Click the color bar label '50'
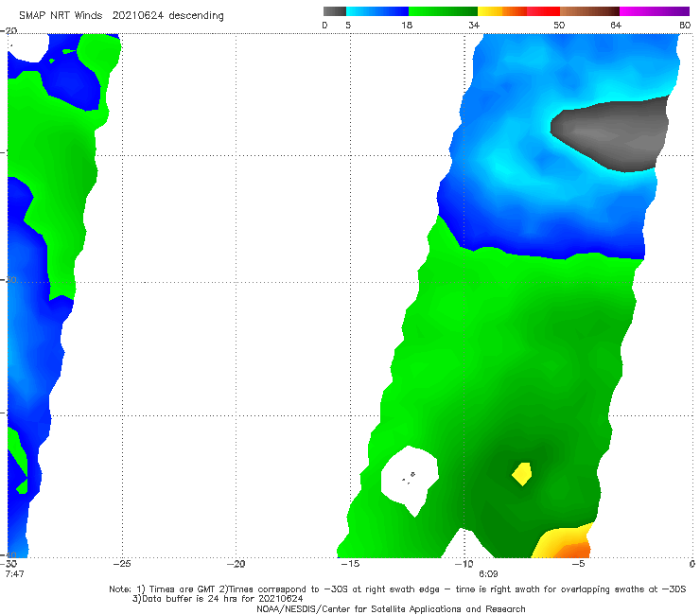The height and width of the screenshot is (615, 700). point(559,26)
